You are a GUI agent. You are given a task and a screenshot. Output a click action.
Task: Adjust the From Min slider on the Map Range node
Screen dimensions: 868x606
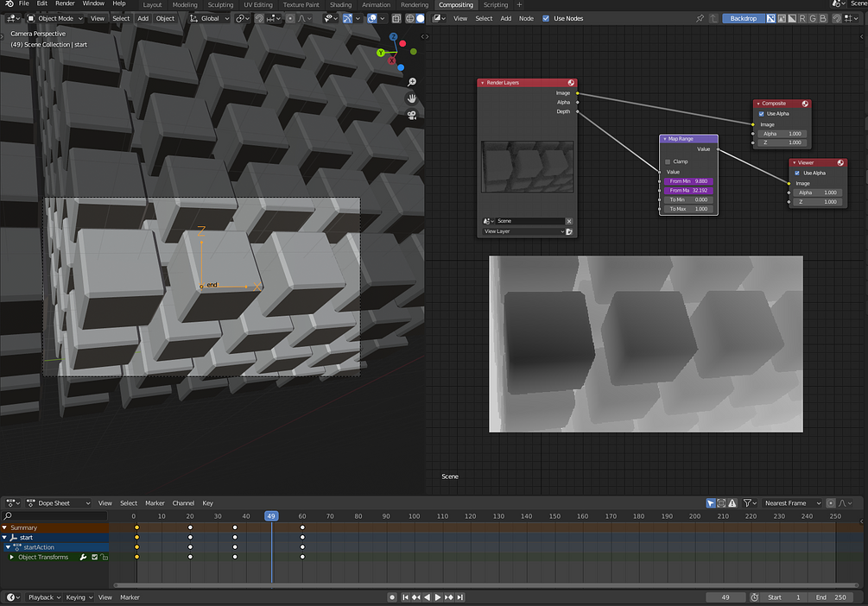pyautogui.click(x=688, y=181)
